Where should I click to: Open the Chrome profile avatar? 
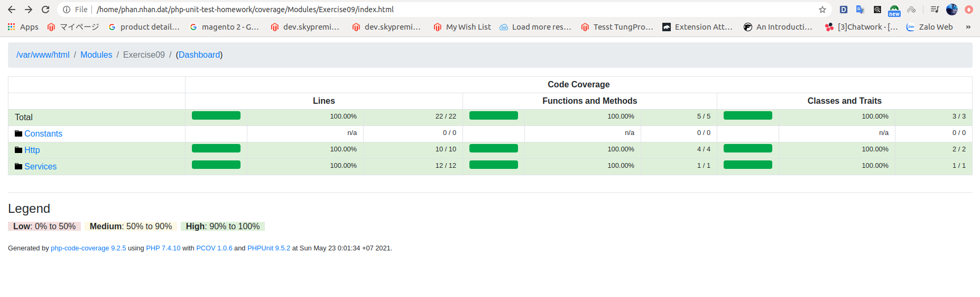pos(952,10)
